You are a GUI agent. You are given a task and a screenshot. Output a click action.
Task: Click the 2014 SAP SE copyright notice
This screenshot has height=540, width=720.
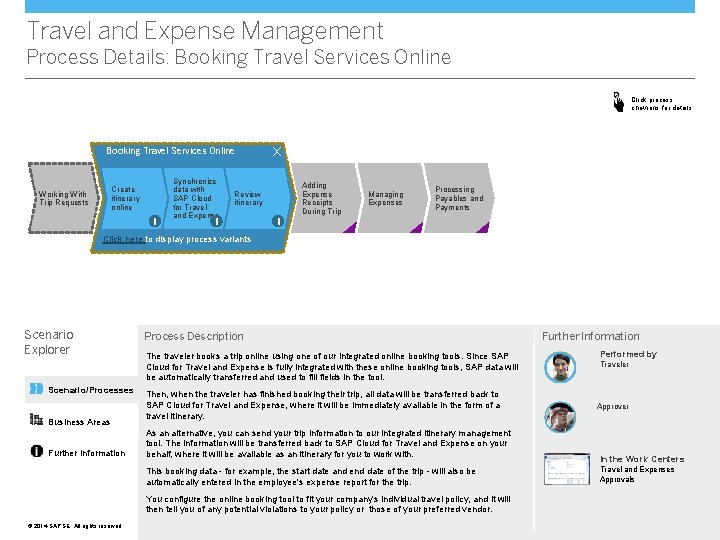[x=74, y=526]
